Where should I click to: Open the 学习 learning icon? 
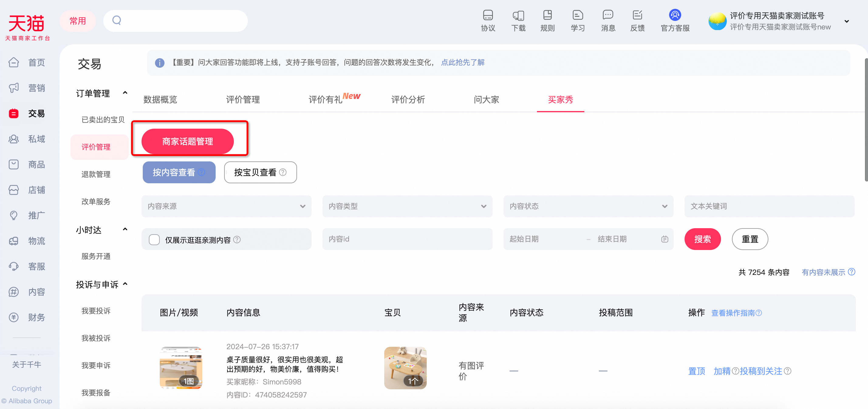pos(578,21)
